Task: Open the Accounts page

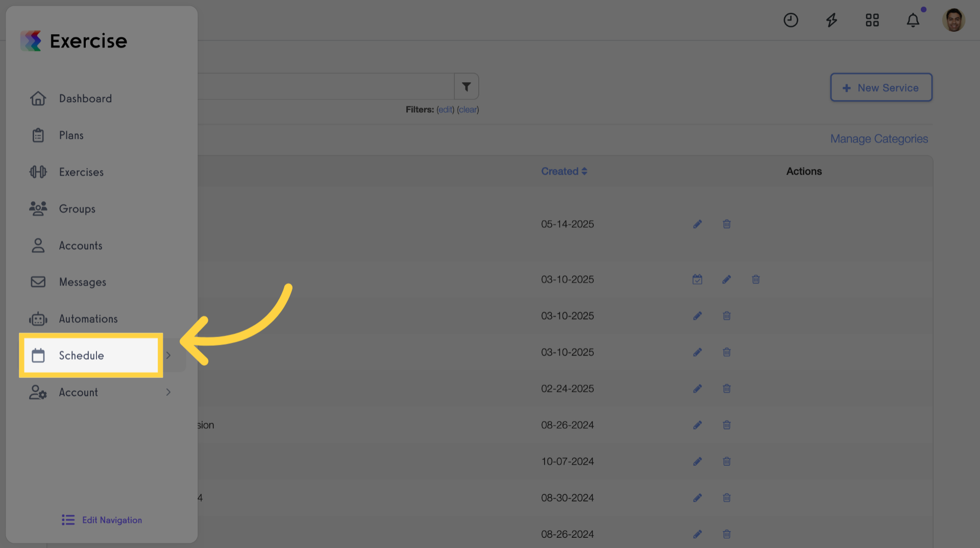Action: coord(81,246)
